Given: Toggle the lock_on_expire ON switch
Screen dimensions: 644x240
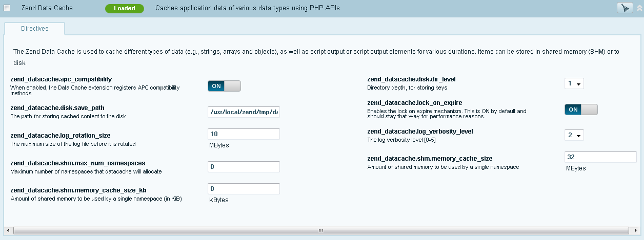Looking at the screenshot, I should (581, 110).
